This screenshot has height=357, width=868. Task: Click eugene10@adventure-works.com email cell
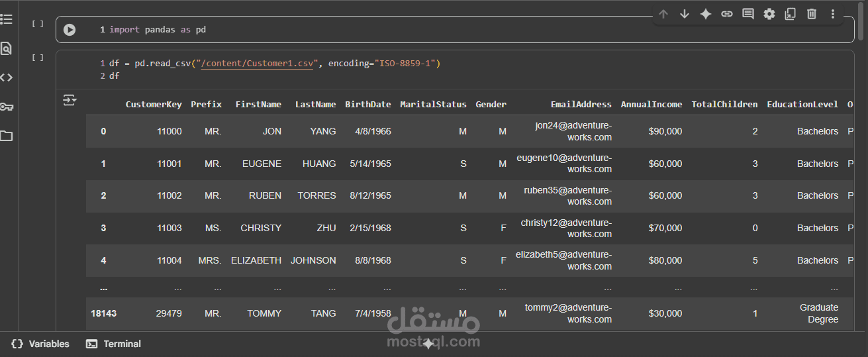[564, 164]
